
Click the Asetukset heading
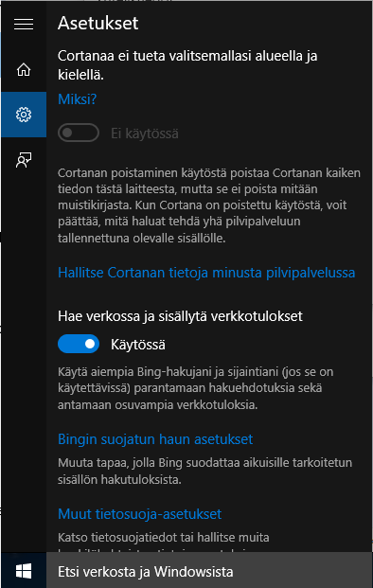coord(98,24)
